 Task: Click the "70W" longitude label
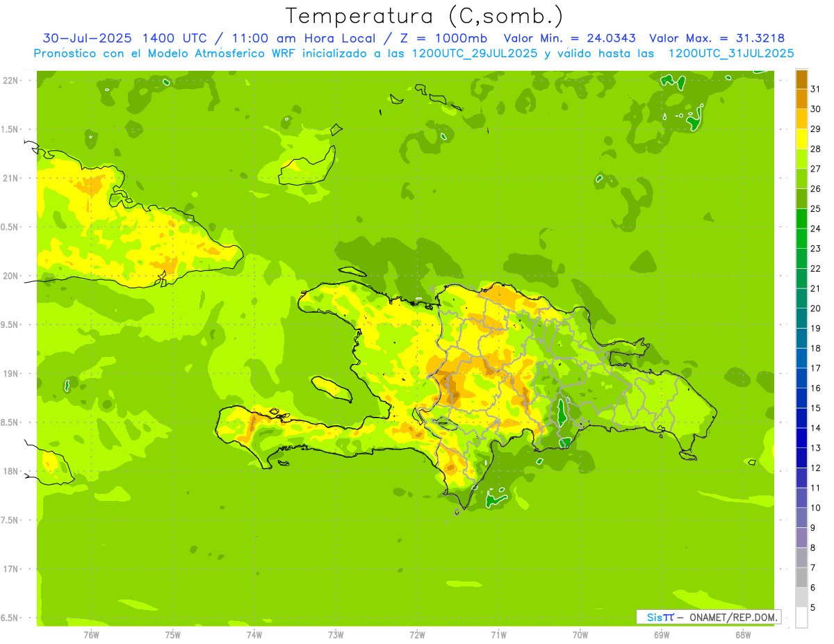coord(580,635)
